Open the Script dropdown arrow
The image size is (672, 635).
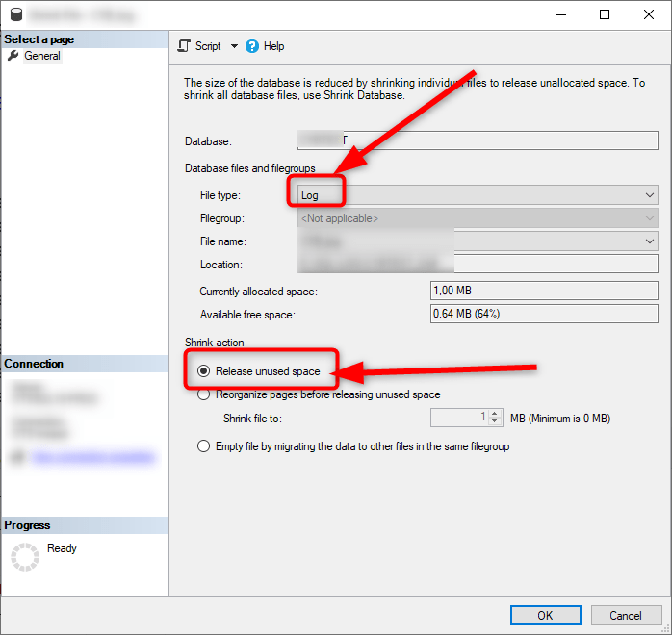[234, 46]
